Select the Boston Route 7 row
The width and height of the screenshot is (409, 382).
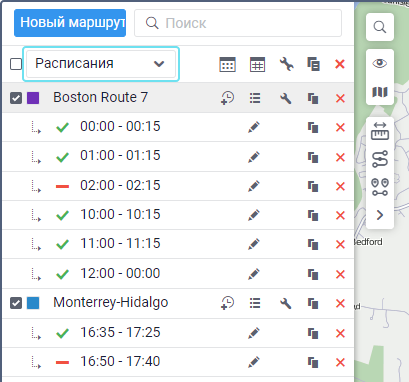tap(178, 98)
